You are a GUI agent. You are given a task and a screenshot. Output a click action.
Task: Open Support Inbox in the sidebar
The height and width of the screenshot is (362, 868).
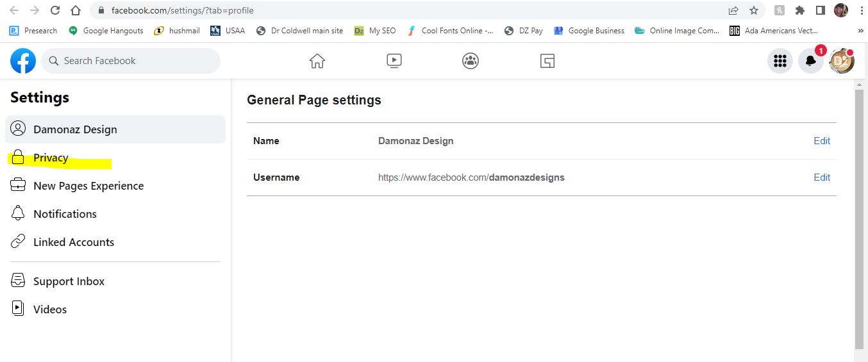[115, 281]
